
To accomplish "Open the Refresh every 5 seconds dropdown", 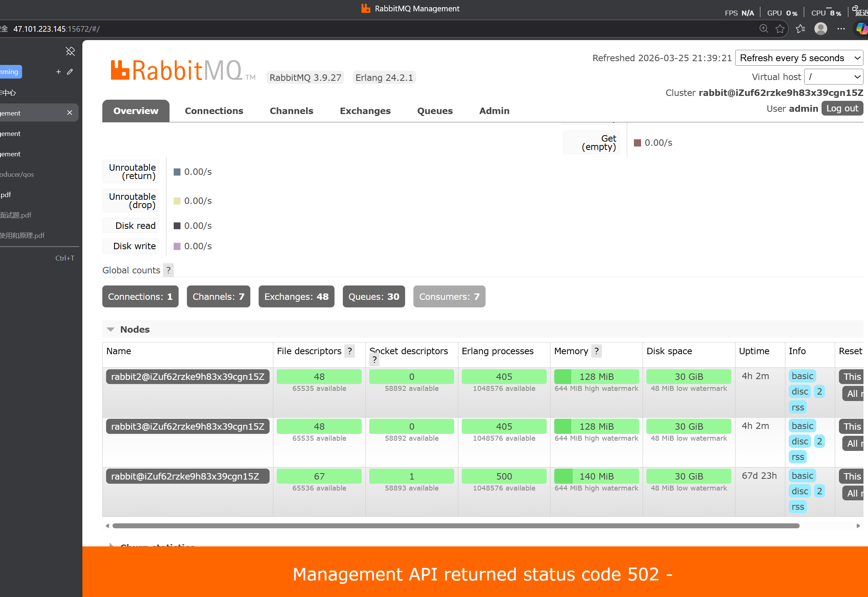I will 799,58.
